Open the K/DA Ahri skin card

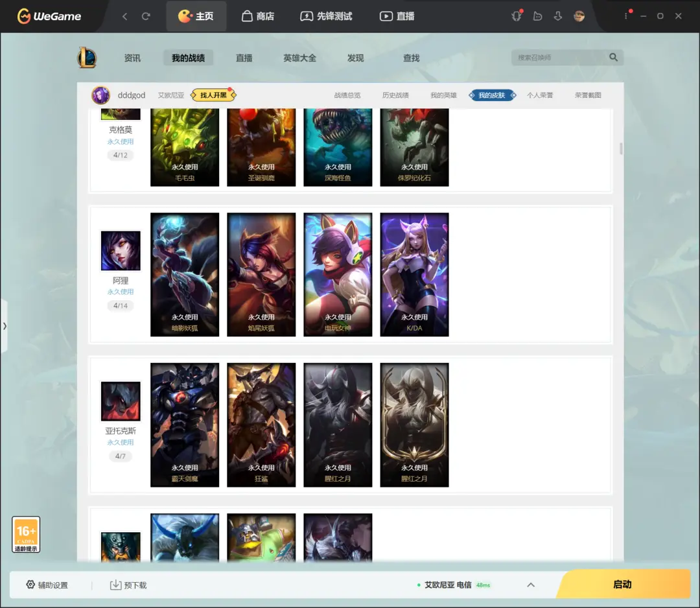pos(414,275)
